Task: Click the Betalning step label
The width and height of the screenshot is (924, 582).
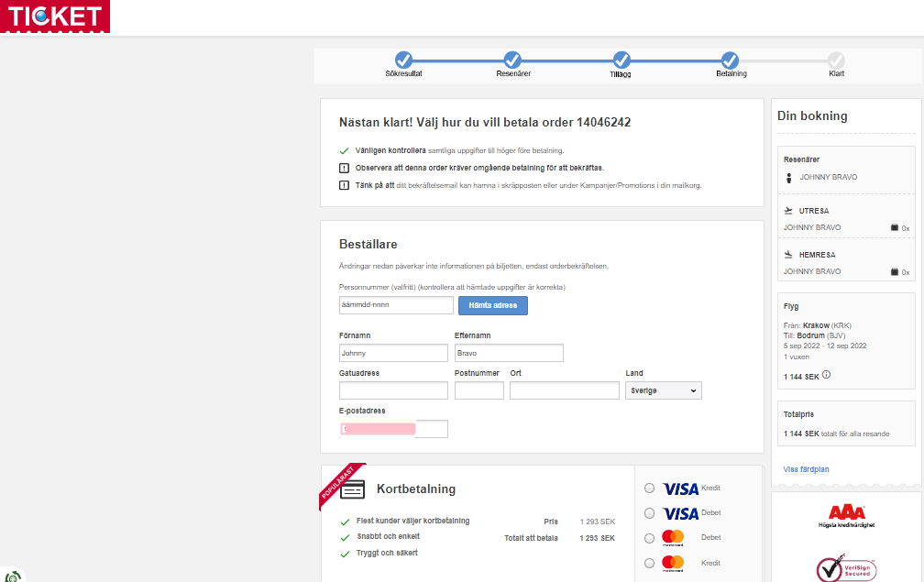Action: [x=731, y=73]
